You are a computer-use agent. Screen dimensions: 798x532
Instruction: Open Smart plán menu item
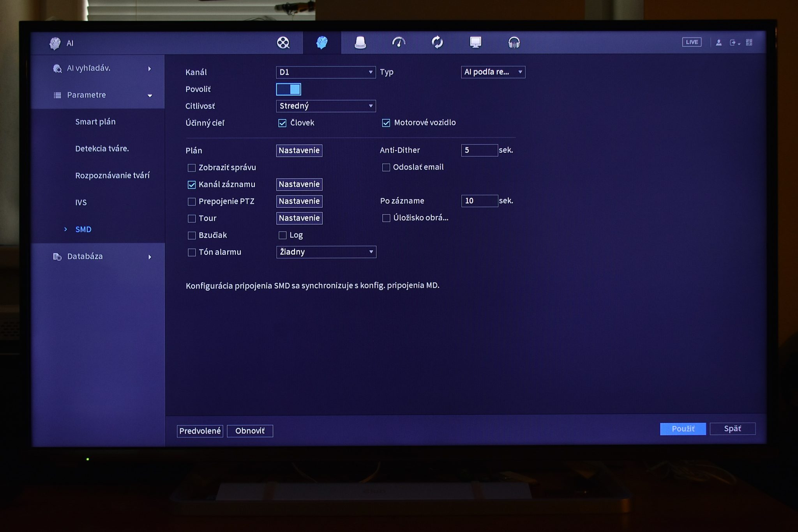(95, 122)
